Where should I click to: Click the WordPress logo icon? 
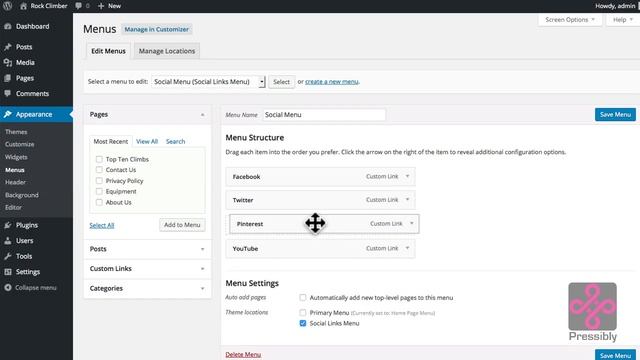coord(7,6)
